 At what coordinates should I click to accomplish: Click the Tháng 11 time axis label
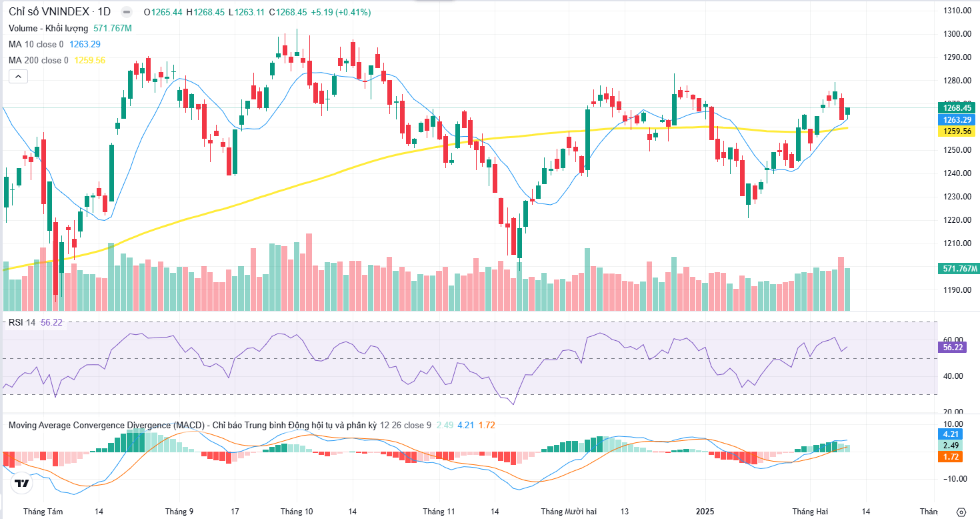coord(439,512)
